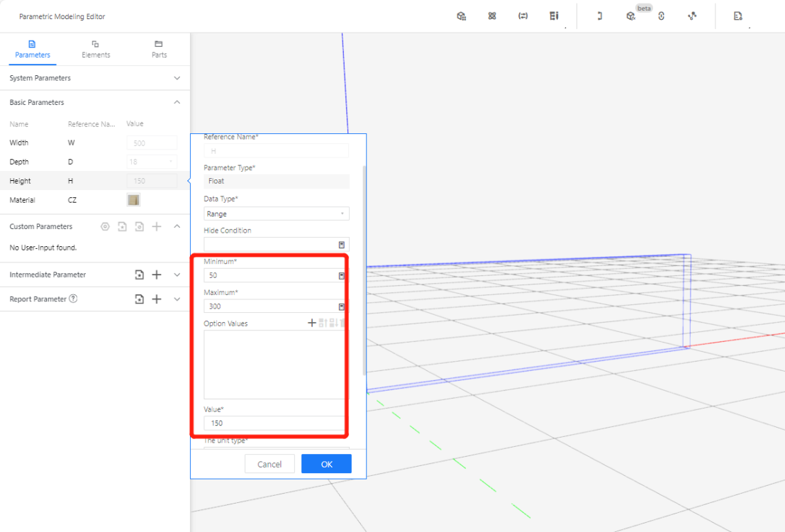The width and height of the screenshot is (785, 532).
Task: Click the OK button
Action: tap(326, 464)
